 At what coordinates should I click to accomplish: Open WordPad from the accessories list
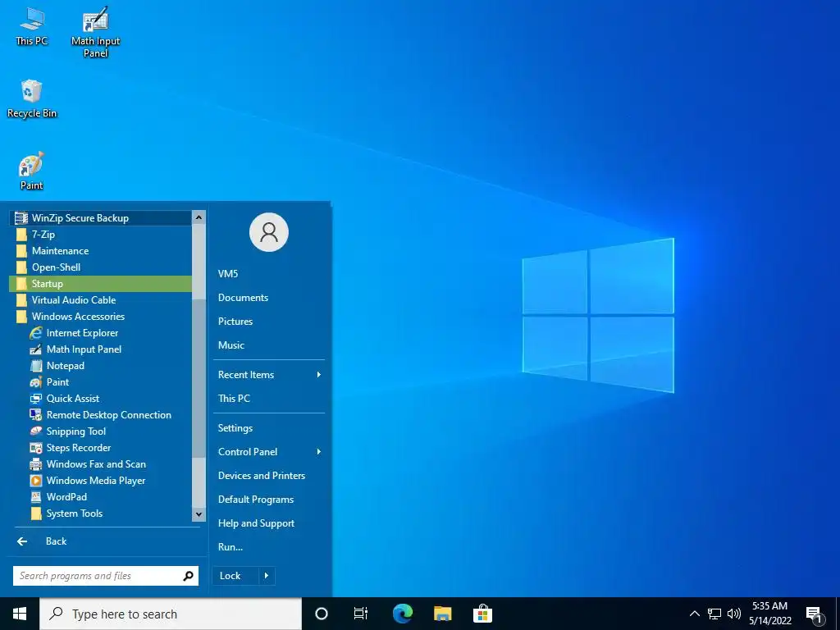coord(100,497)
